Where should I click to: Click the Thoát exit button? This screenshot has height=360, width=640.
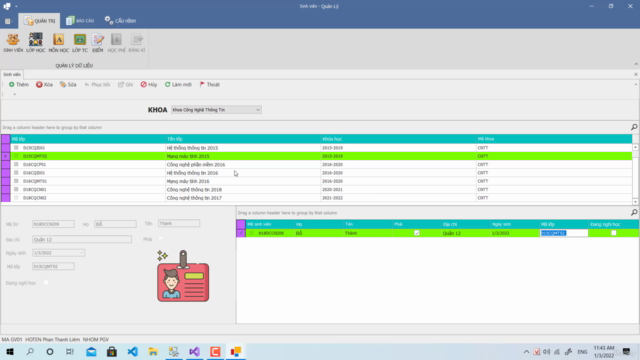[x=210, y=84]
